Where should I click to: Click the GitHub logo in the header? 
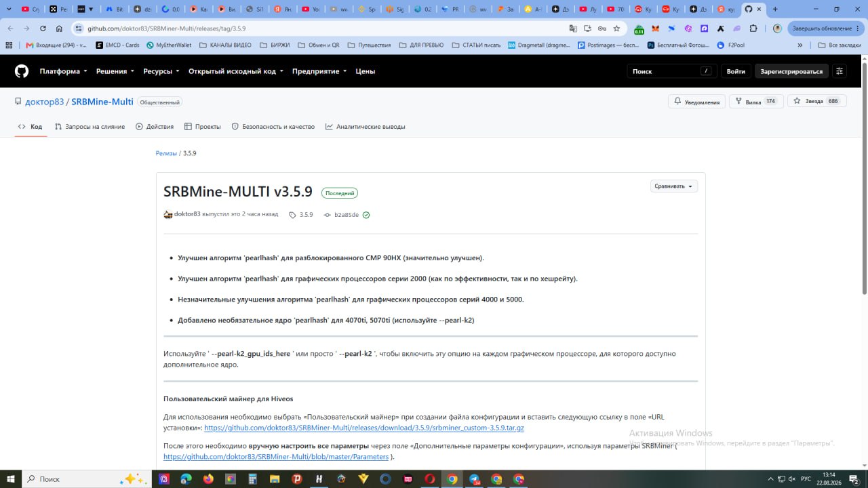[x=22, y=71]
